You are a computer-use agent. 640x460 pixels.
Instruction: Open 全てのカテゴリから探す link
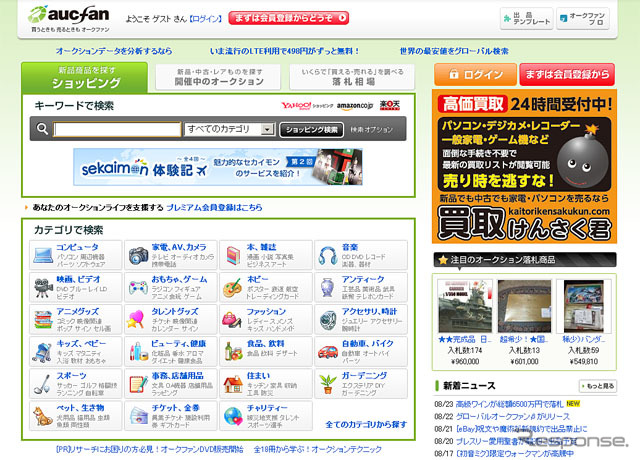366,424
